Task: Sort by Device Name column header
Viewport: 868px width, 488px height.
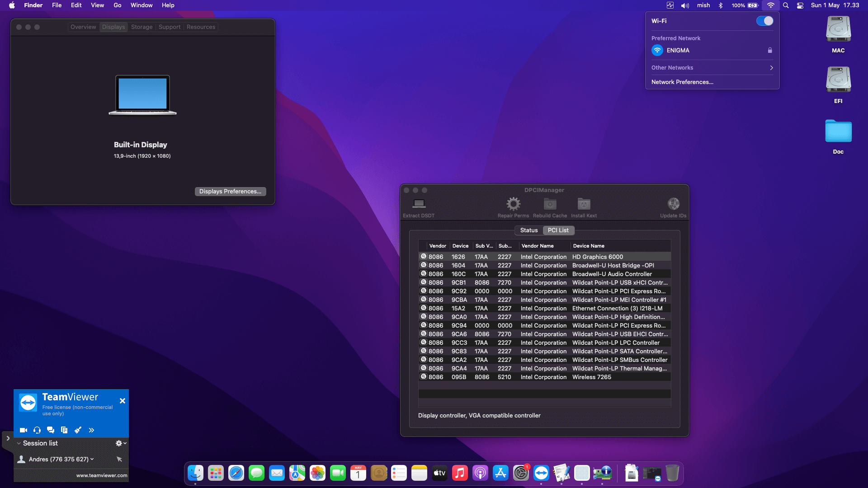Action: click(x=620, y=246)
